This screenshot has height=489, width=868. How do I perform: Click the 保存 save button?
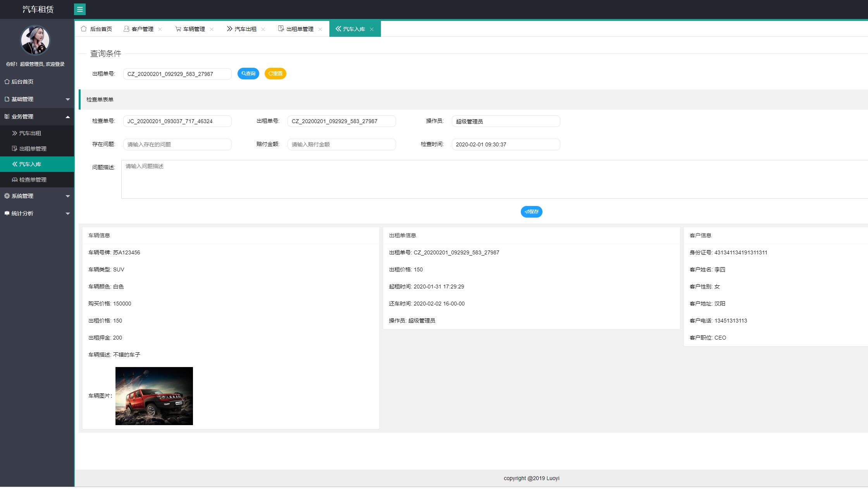click(531, 212)
